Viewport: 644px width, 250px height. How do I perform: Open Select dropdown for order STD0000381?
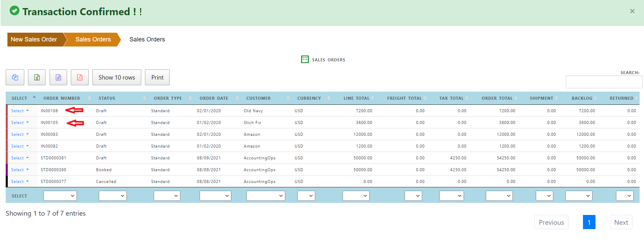point(20,158)
